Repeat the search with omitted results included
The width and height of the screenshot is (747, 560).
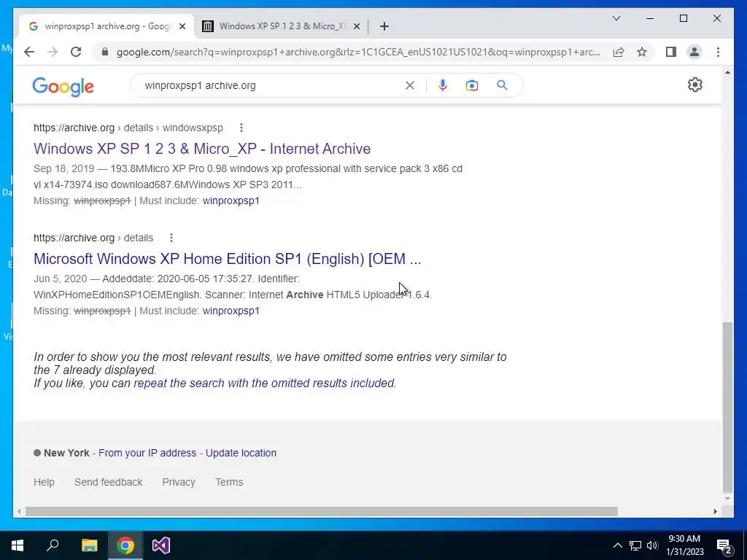click(264, 383)
